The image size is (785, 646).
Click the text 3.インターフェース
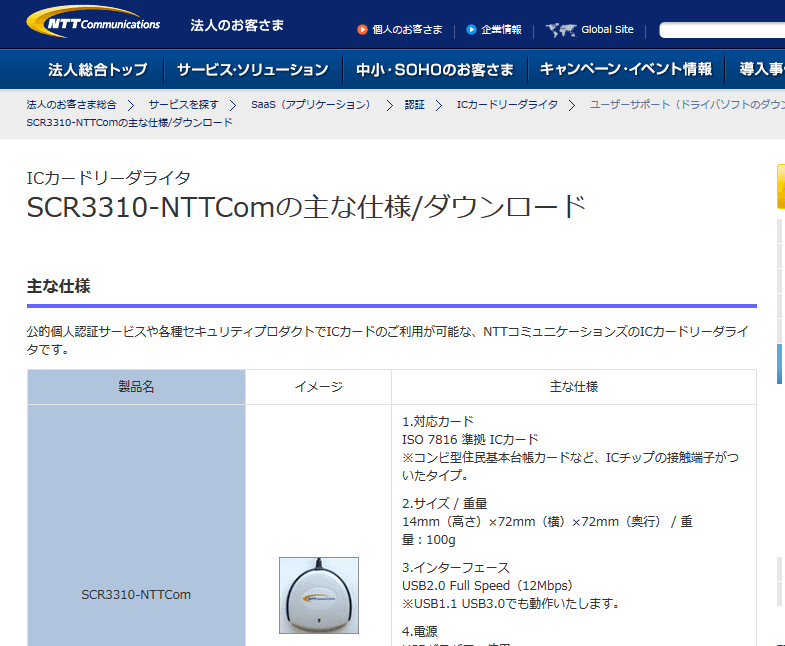[456, 568]
